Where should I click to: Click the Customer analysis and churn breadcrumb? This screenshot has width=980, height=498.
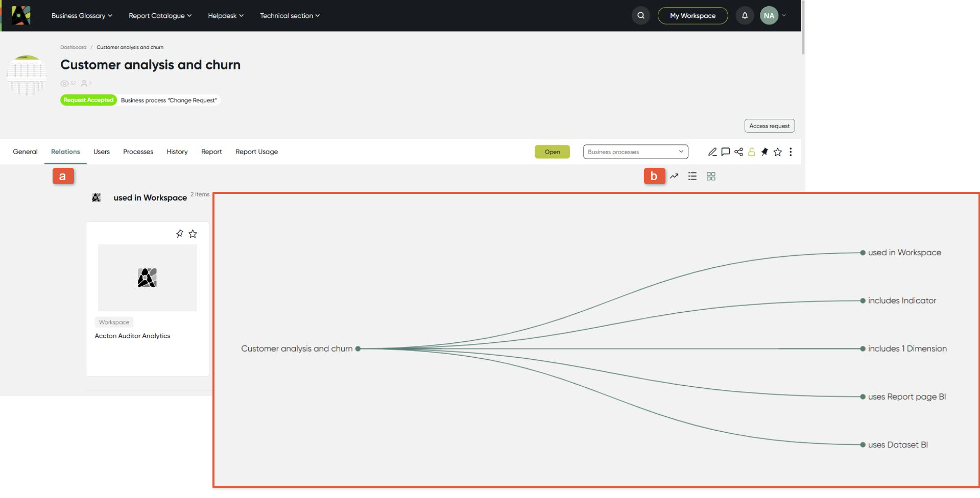coord(130,47)
